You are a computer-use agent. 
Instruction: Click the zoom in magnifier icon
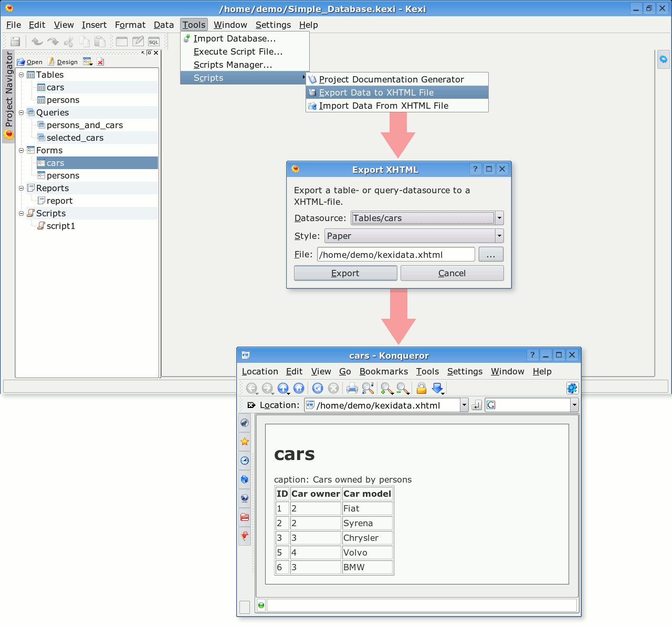[x=387, y=388]
